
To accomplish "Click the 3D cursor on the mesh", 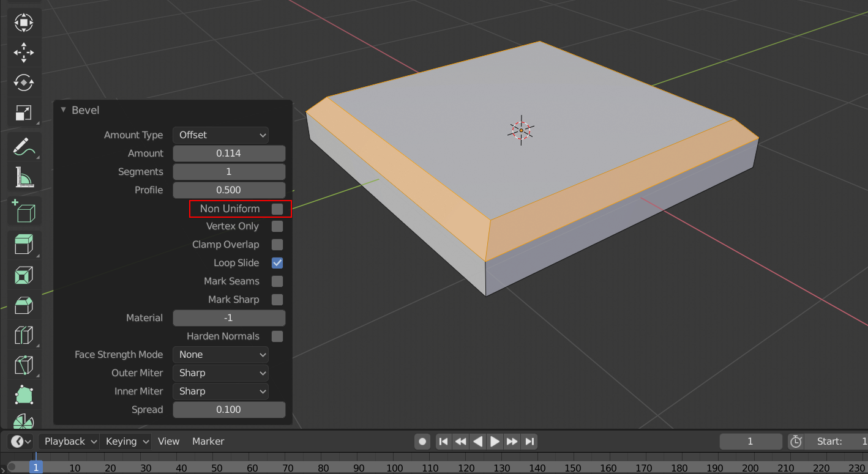I will point(522,130).
